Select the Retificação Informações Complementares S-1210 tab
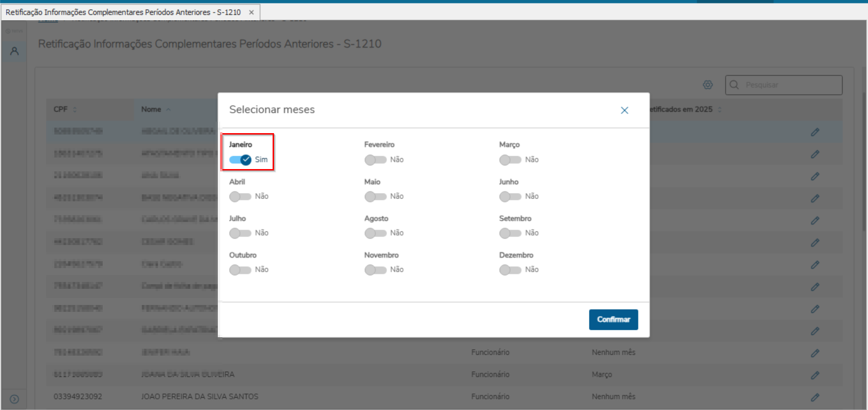 [123, 12]
